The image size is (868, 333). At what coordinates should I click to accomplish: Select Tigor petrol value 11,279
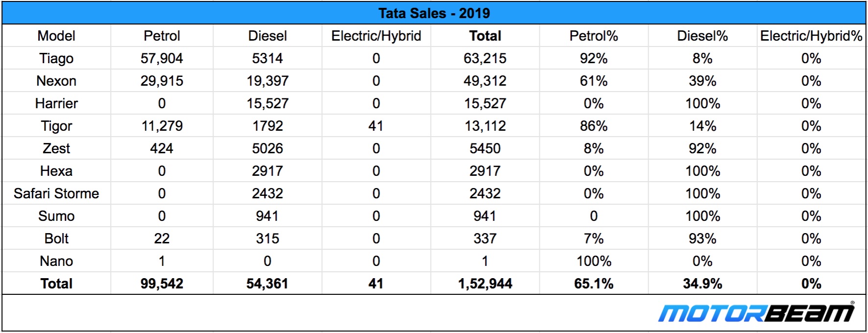point(162,126)
